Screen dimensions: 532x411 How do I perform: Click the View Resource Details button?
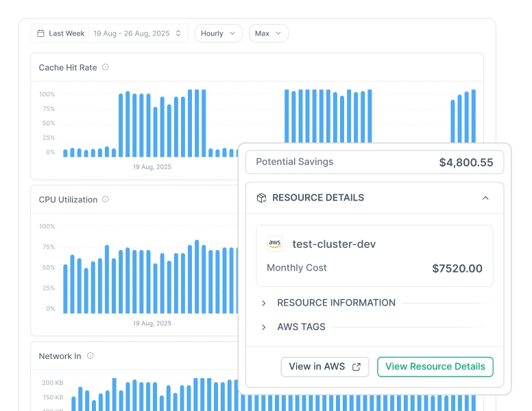click(x=435, y=366)
